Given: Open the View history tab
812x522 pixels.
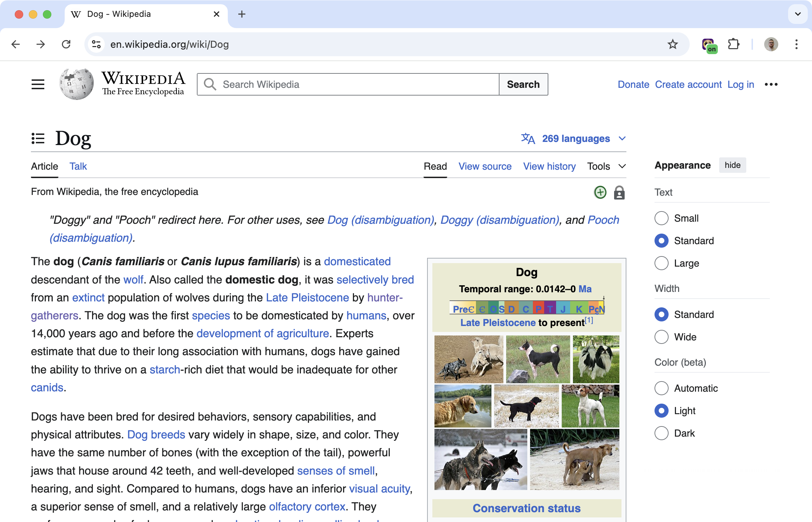Looking at the screenshot, I should click(x=549, y=167).
